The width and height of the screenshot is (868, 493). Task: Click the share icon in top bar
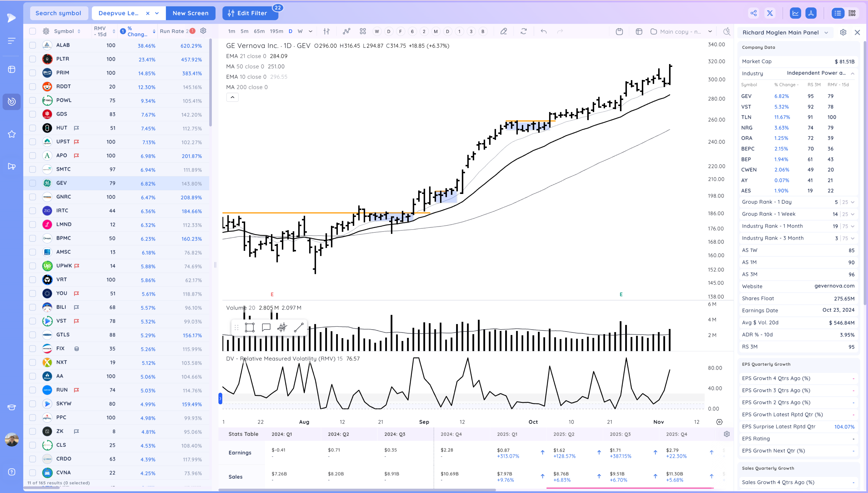tap(754, 13)
